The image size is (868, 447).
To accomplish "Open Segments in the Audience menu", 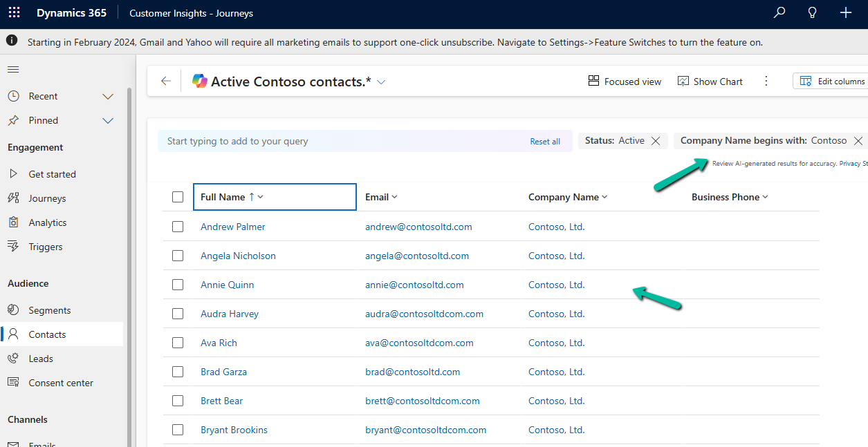I will (49, 310).
